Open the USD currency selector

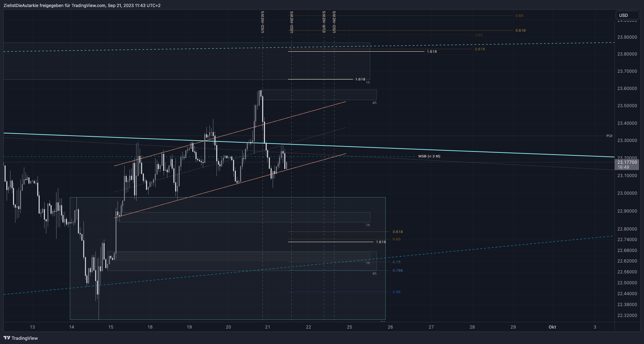pos(627,15)
